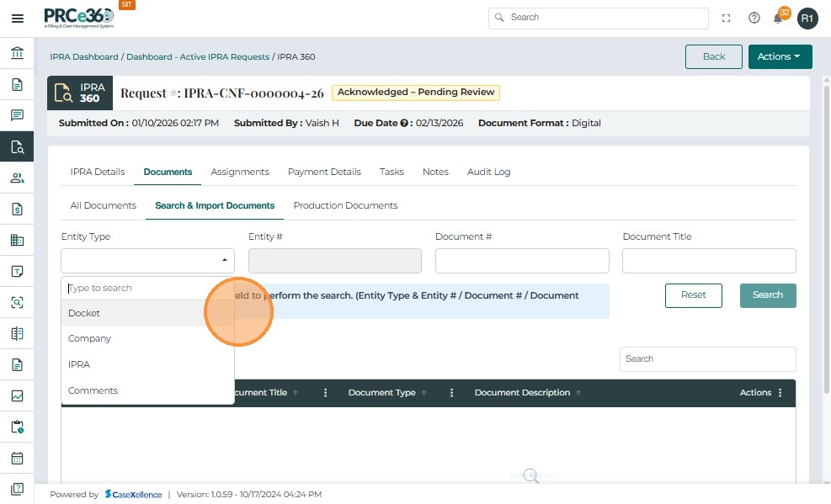This screenshot has width=831, height=504.
Task: Toggle fullscreen mode icon
Action: click(x=726, y=18)
